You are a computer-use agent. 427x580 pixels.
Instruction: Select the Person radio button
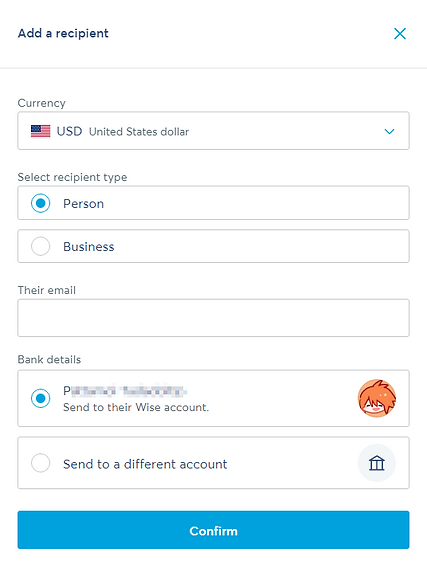41,203
